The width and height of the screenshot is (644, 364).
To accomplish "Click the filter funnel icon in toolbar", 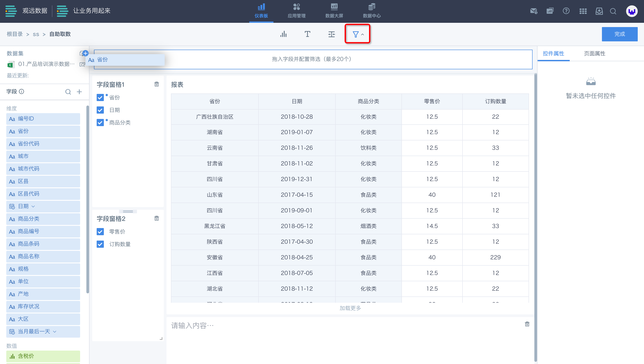I will 355,34.
